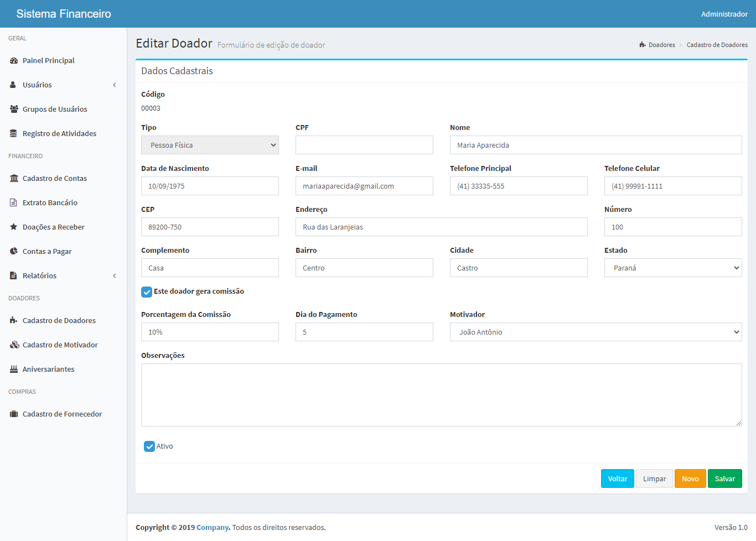The height and width of the screenshot is (541, 756).
Task: Click the Cadastro de Contas bank icon
Action: coord(14,179)
